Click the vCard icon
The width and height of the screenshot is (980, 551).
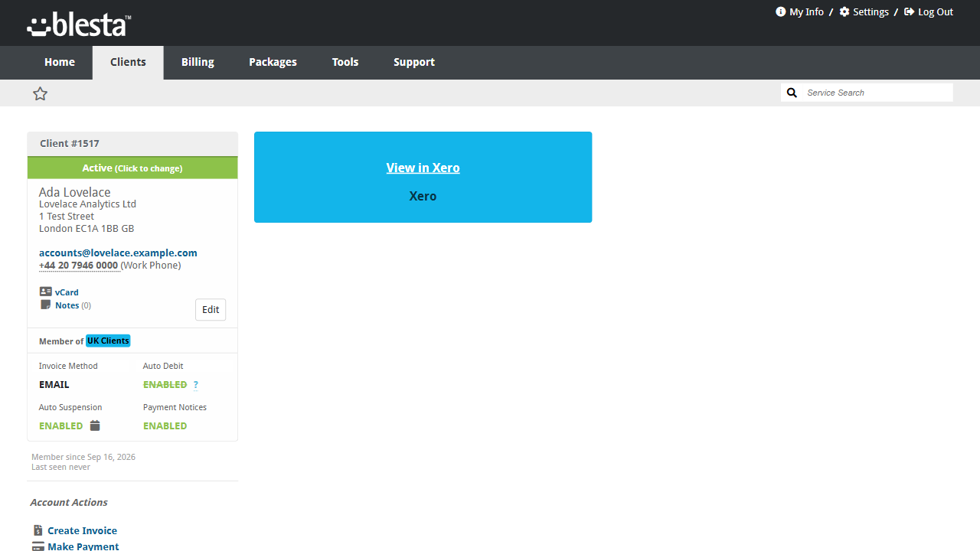45,292
